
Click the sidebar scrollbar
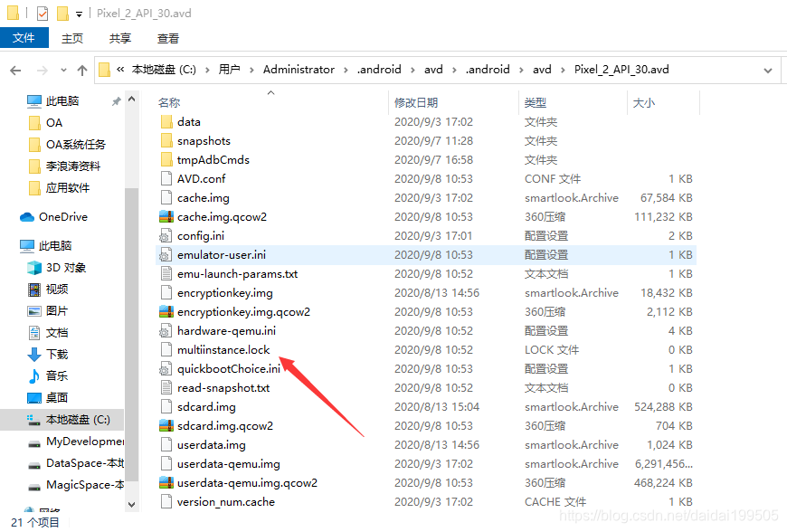point(131,271)
